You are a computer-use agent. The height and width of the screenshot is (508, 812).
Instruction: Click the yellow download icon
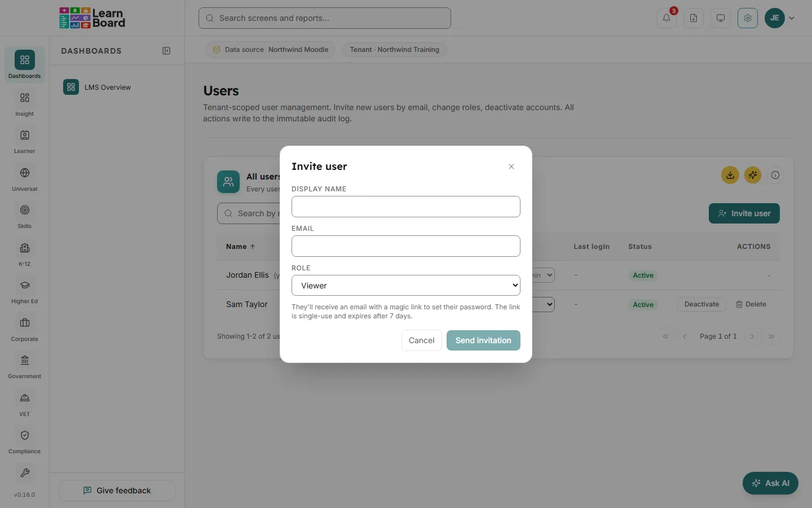coord(730,175)
